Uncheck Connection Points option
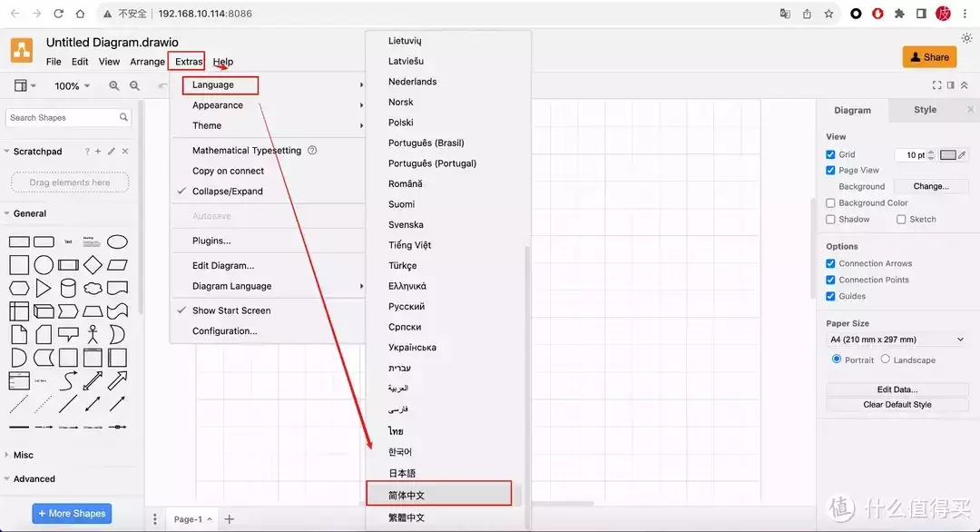The height and width of the screenshot is (532, 980). [830, 280]
